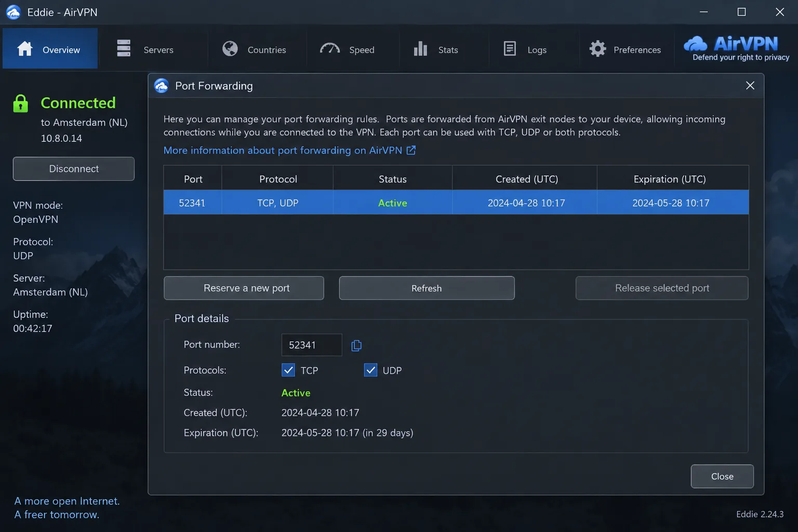Screen dimensions: 798x532
Task: Click Release selected port
Action: [662, 288]
